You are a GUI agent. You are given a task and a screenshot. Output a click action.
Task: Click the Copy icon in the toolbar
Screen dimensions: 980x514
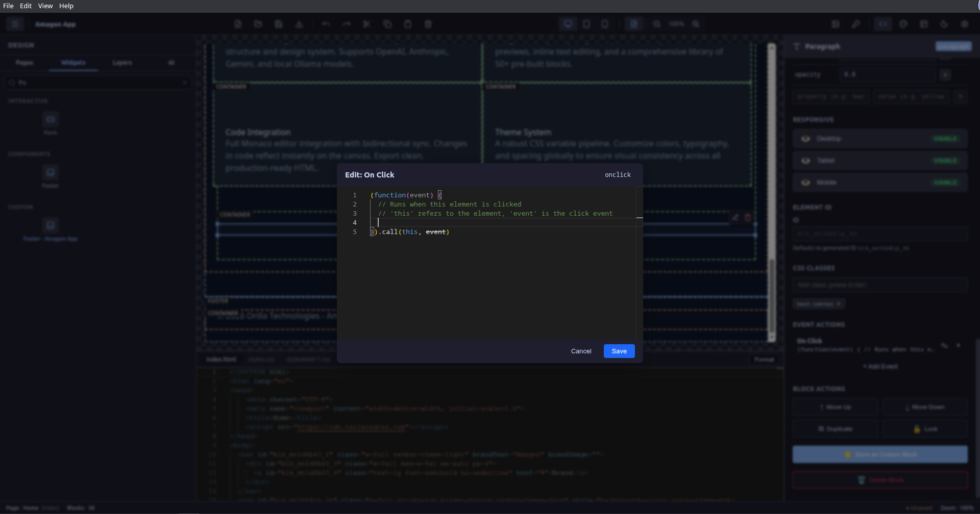pyautogui.click(x=387, y=24)
